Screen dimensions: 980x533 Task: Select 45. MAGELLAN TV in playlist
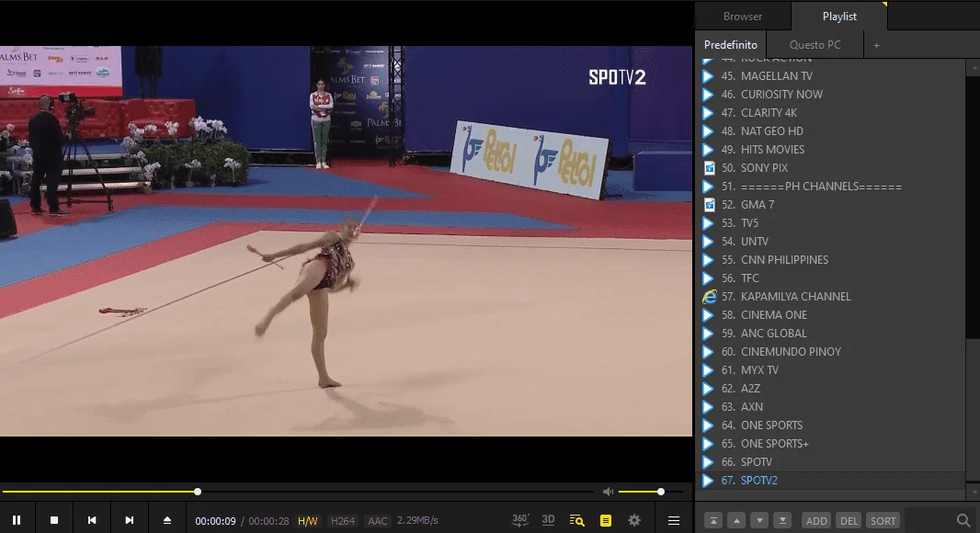point(830,76)
